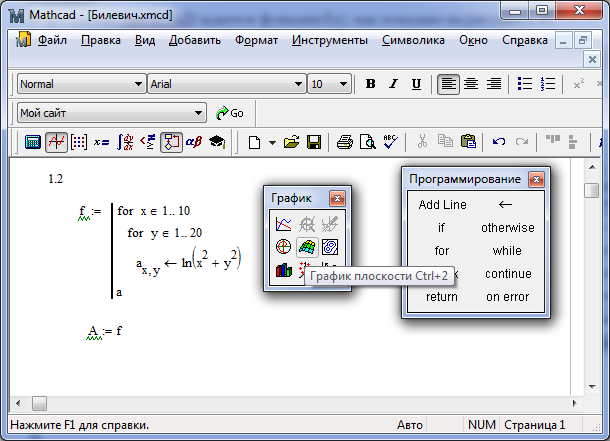Open the Символика menu

[x=413, y=40]
